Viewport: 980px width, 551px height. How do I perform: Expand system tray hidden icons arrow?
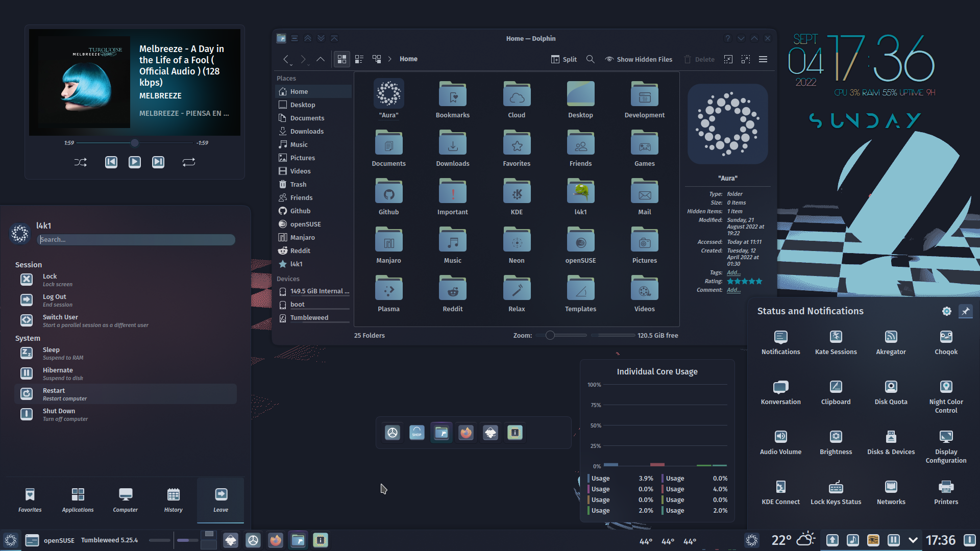[913, 540]
